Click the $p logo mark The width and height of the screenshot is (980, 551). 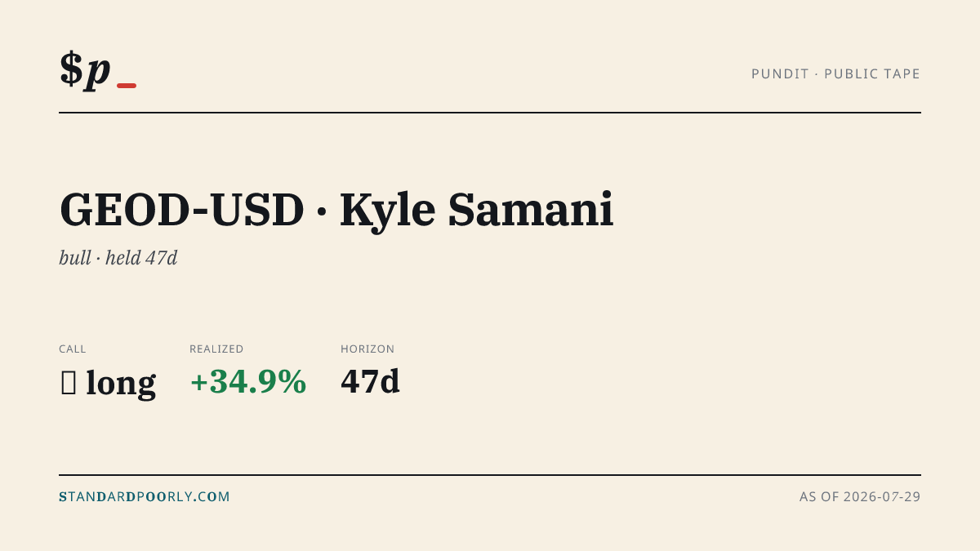point(85,69)
